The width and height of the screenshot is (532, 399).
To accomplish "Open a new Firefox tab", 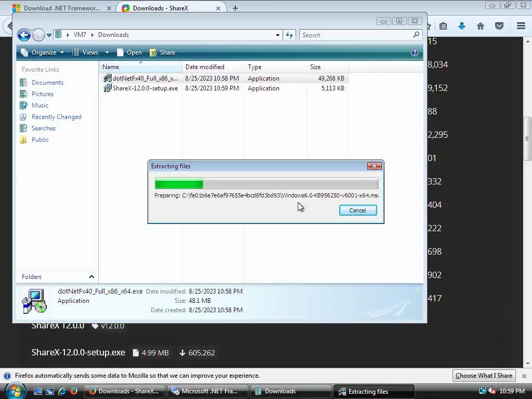I will point(235,8).
